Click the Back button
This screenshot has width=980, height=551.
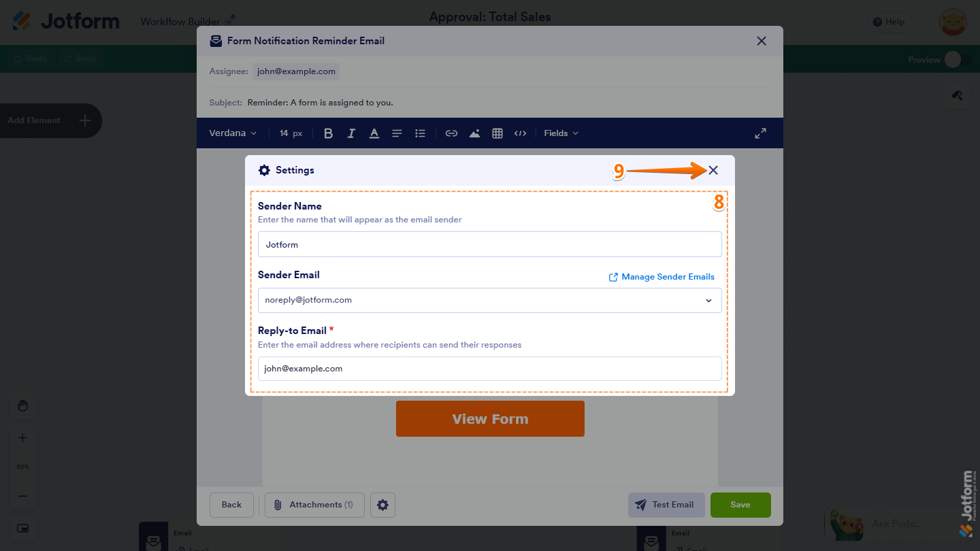231,505
